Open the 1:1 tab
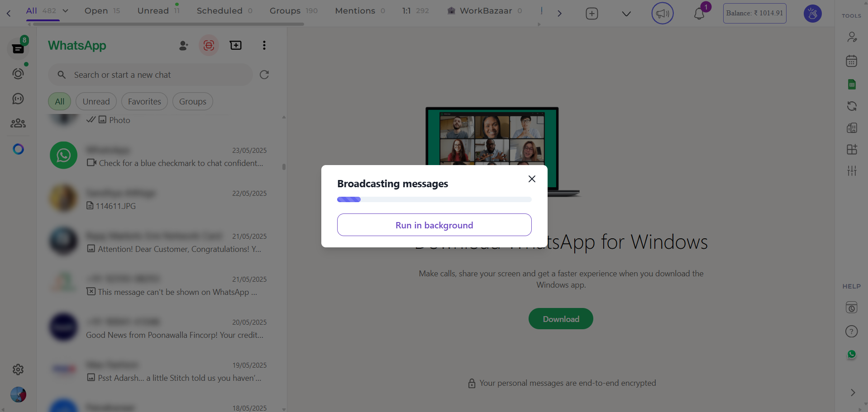Viewport: 868px width, 412px height. pos(415,10)
